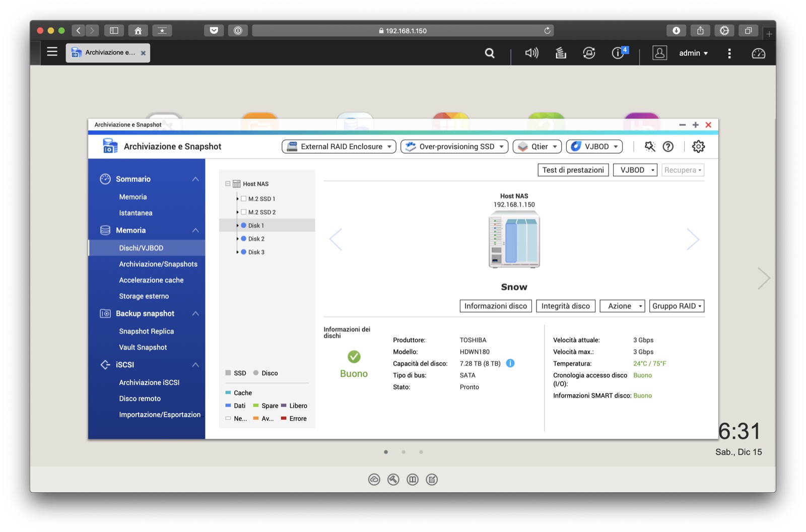Click the first icon in bottom dock
The image size is (806, 532).
(374, 480)
